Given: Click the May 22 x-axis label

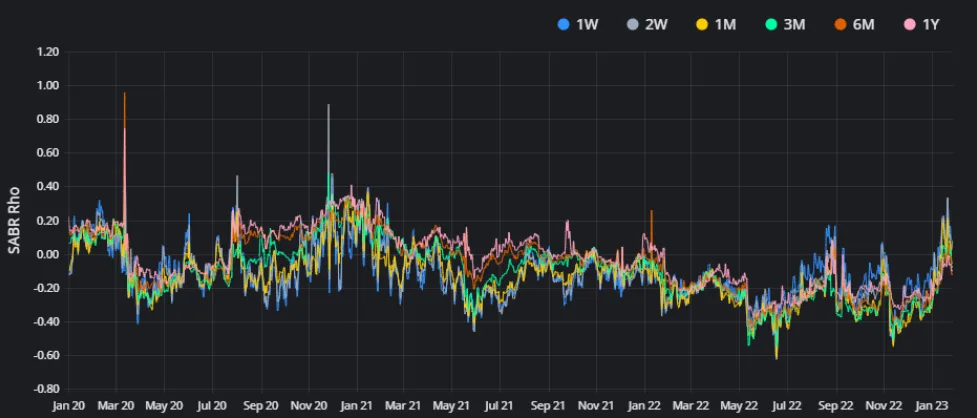Looking at the screenshot, I should 740,404.
